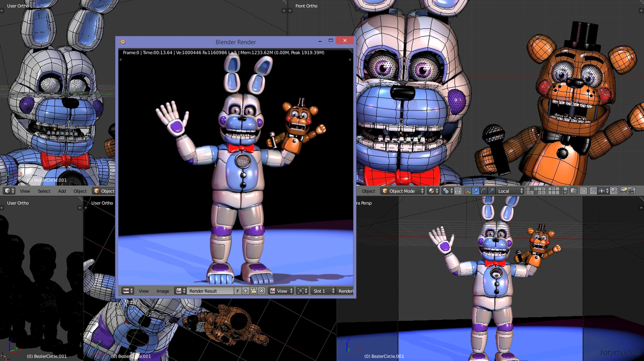Open the snap element type selector

click(x=604, y=191)
